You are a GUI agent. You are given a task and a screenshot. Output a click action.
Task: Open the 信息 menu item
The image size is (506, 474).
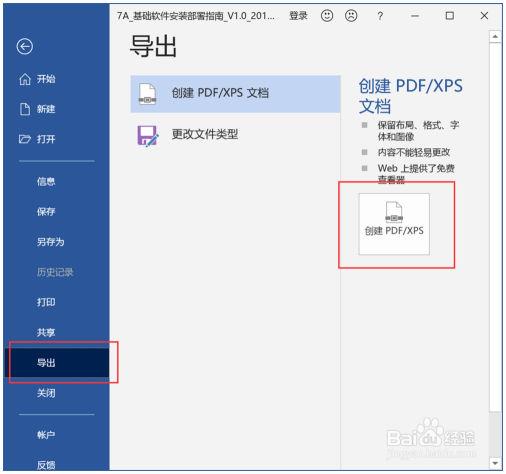point(46,181)
